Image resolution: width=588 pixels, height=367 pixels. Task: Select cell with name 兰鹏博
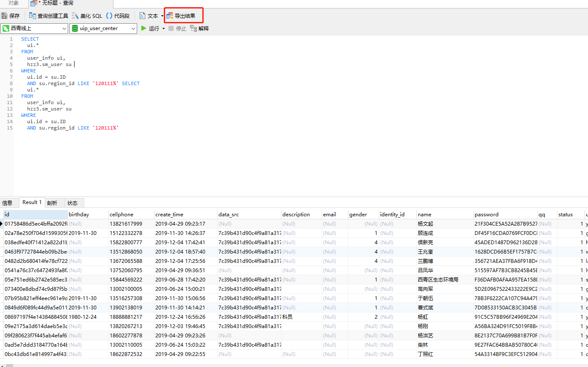445,261
